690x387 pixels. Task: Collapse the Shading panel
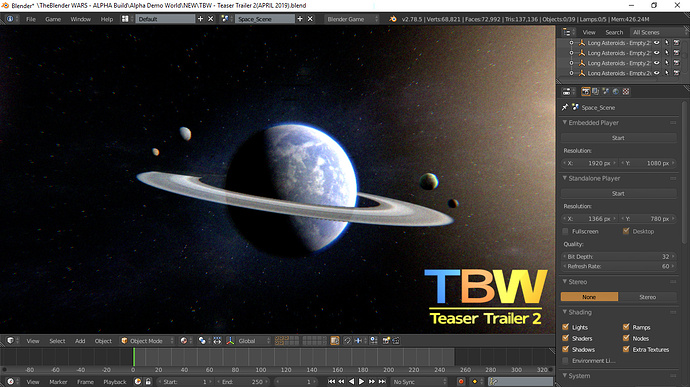pos(565,312)
